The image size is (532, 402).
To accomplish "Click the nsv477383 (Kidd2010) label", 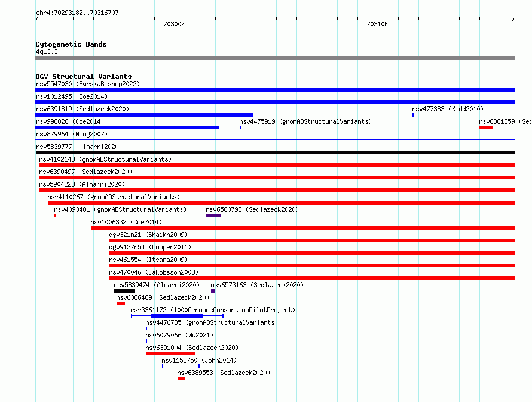I will 448,109.
